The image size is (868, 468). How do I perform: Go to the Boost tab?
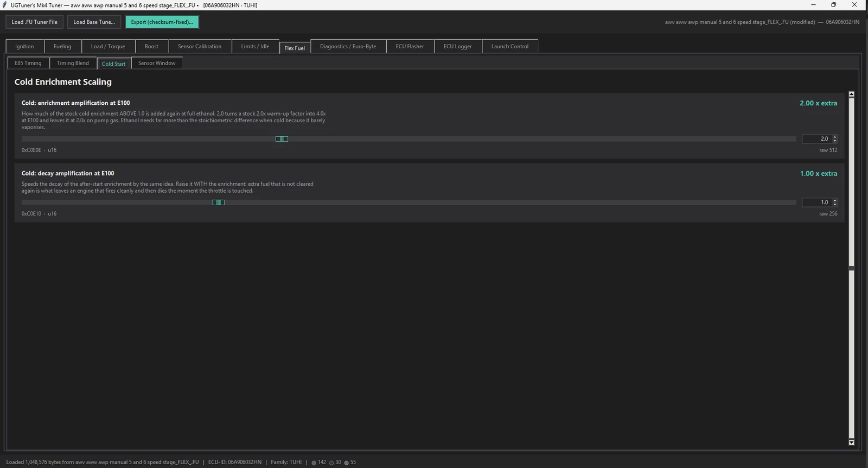(151, 46)
